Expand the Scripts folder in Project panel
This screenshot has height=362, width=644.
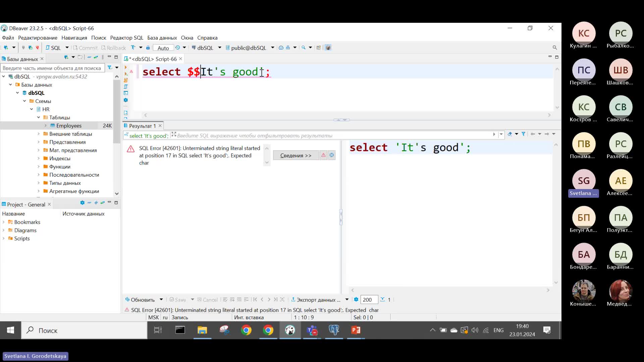(4, 238)
